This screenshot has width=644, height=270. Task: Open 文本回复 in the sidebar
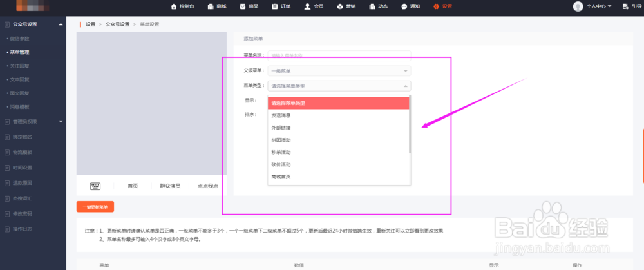(x=20, y=79)
